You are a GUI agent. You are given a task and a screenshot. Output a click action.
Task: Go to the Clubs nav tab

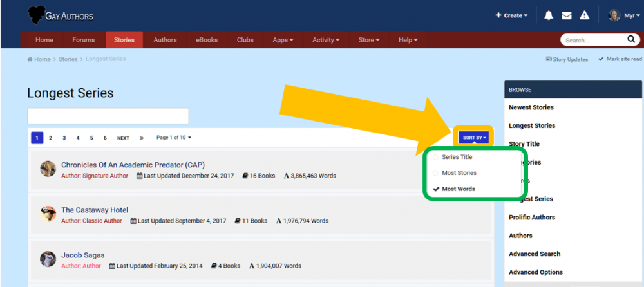tap(245, 40)
